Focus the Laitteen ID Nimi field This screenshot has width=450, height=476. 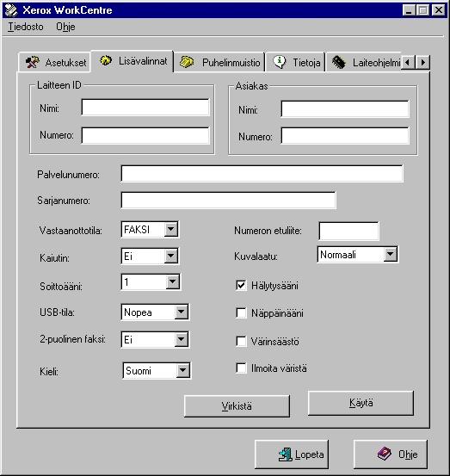tap(145, 108)
